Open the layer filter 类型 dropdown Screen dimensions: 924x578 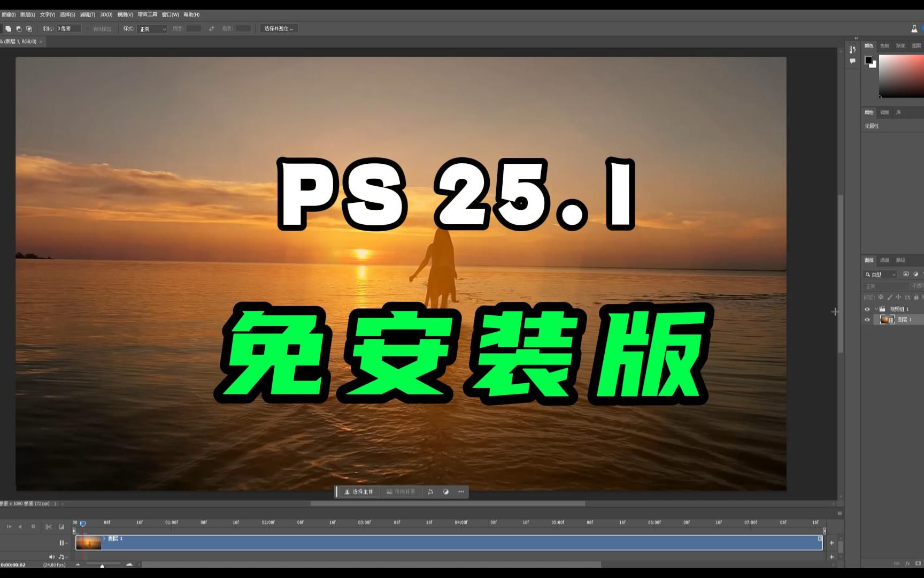(x=880, y=274)
